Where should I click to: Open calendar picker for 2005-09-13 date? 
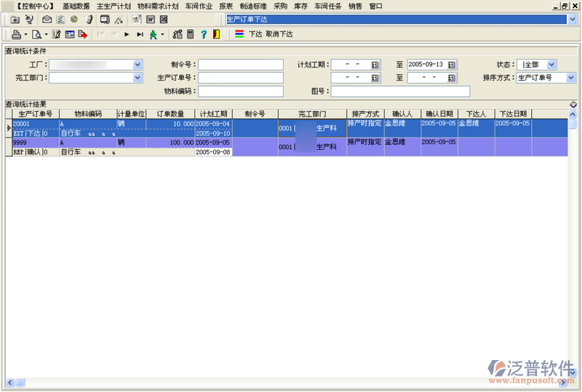pos(452,65)
